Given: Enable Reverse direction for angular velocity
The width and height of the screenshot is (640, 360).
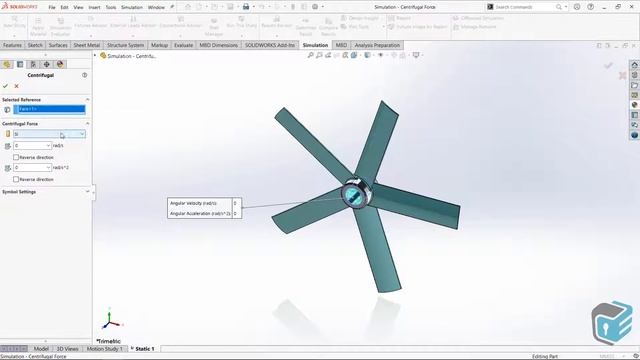Looking at the screenshot, I should (x=16, y=157).
